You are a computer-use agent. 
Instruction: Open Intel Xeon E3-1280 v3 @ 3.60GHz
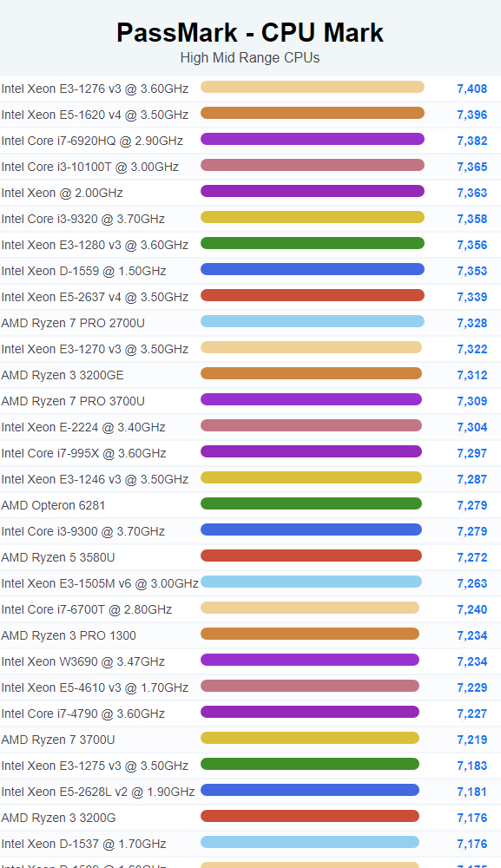click(95, 245)
